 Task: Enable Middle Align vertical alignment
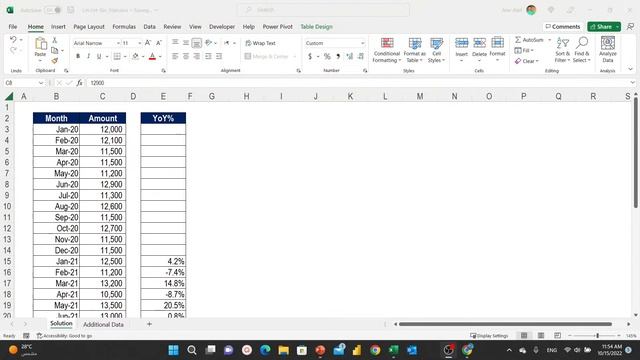(186, 42)
